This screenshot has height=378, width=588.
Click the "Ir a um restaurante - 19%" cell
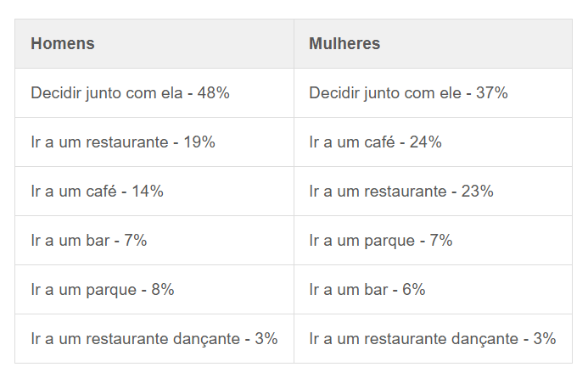tap(123, 142)
